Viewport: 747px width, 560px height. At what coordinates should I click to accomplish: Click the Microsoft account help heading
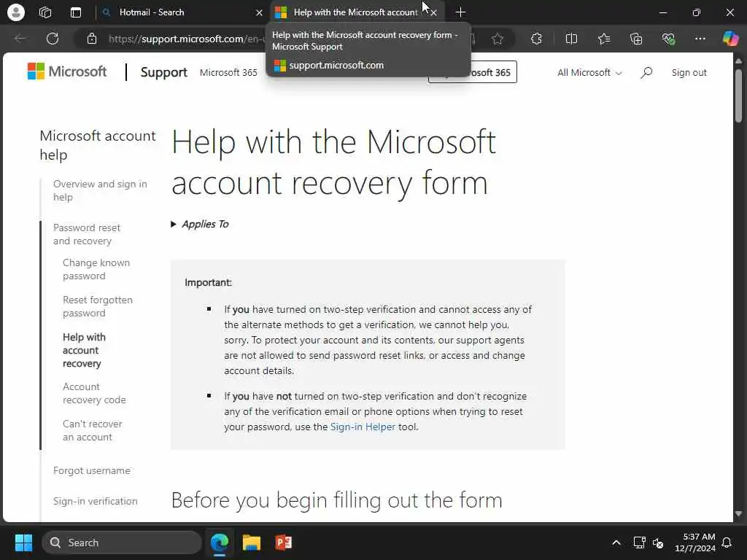point(98,145)
